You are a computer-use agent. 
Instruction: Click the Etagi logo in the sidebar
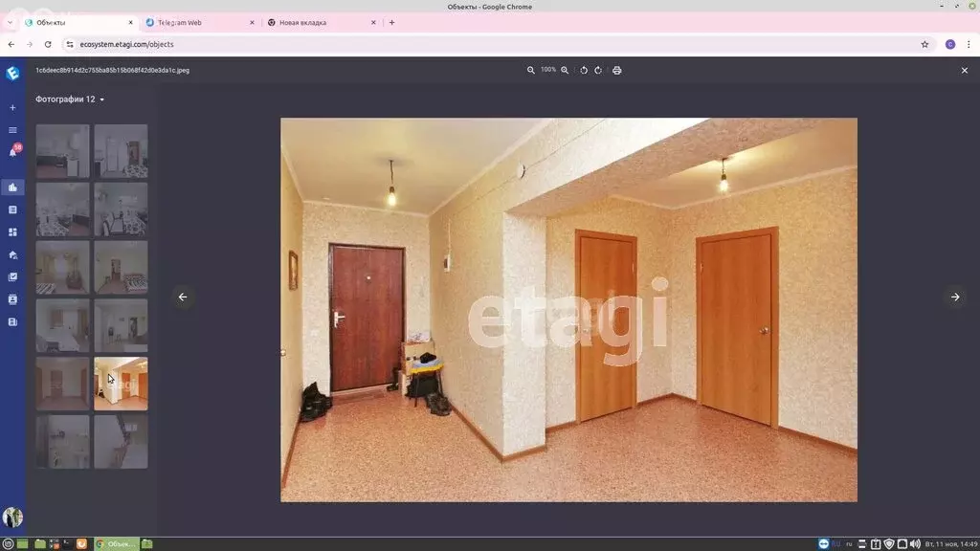click(x=12, y=73)
